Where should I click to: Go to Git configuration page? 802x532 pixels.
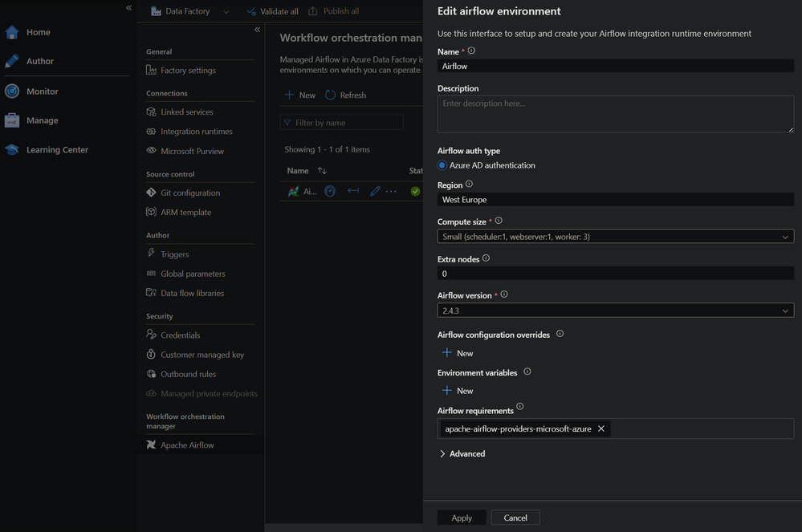[189, 193]
